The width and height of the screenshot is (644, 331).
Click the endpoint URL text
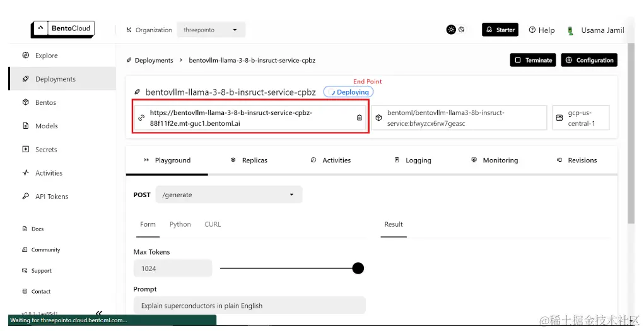tap(231, 117)
